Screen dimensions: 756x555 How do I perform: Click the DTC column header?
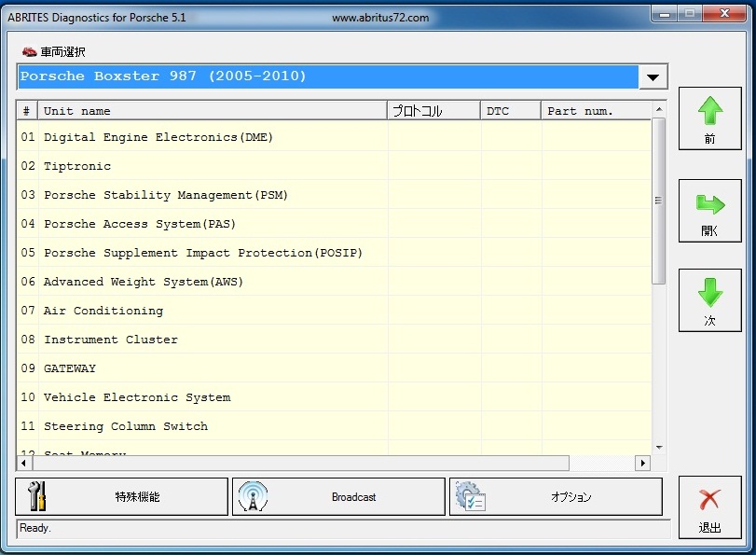click(x=511, y=111)
